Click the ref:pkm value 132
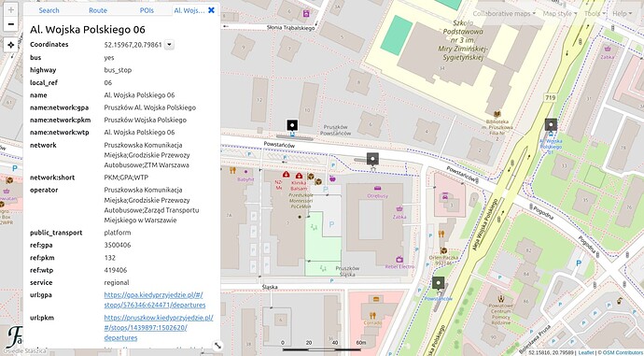 coord(109,258)
